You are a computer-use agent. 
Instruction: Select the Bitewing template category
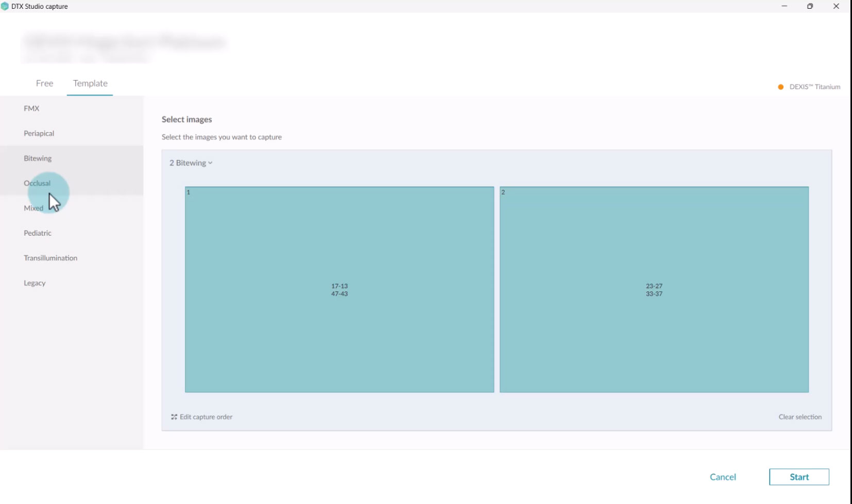pyautogui.click(x=72, y=158)
